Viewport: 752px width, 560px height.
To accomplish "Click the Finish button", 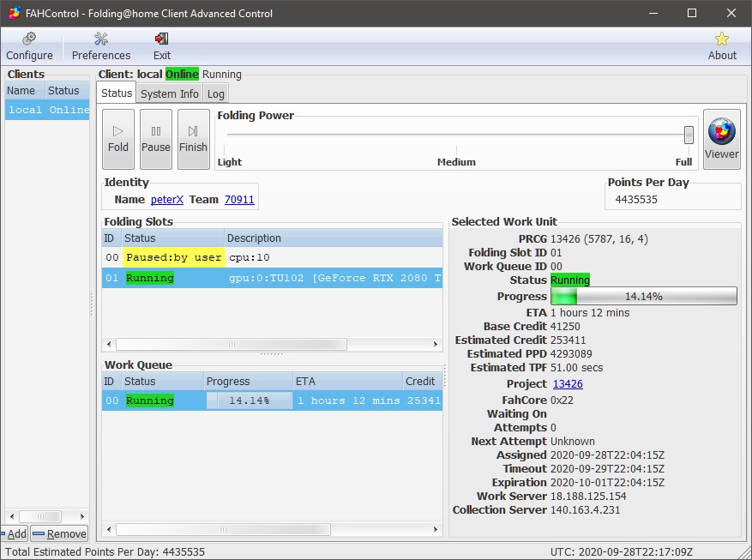I will pos(193,139).
